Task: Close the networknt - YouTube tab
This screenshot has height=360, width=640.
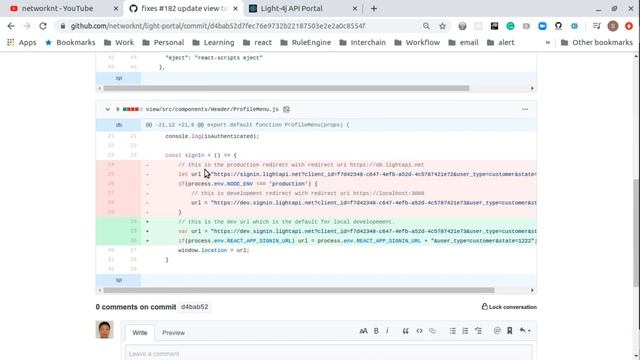Action: click(x=116, y=9)
